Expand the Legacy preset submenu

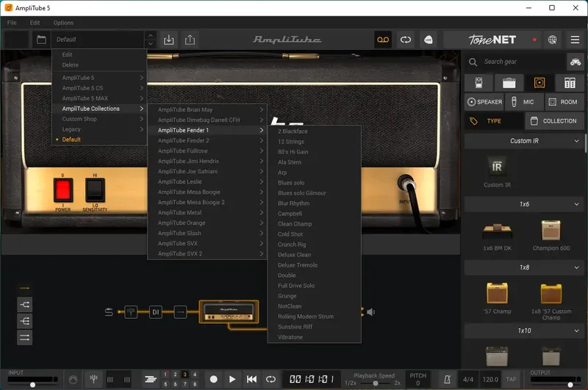99,129
